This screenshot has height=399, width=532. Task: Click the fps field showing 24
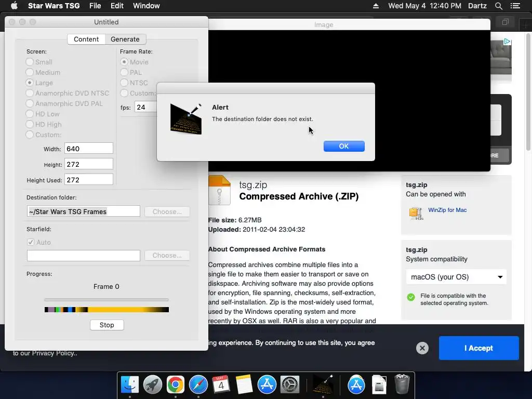(x=146, y=107)
